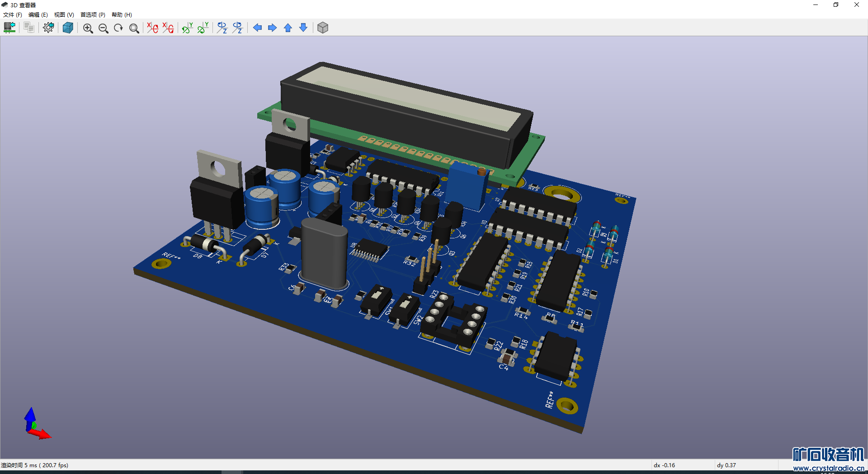Reload the board with the reload icon
The height and width of the screenshot is (474, 868).
tap(9, 28)
